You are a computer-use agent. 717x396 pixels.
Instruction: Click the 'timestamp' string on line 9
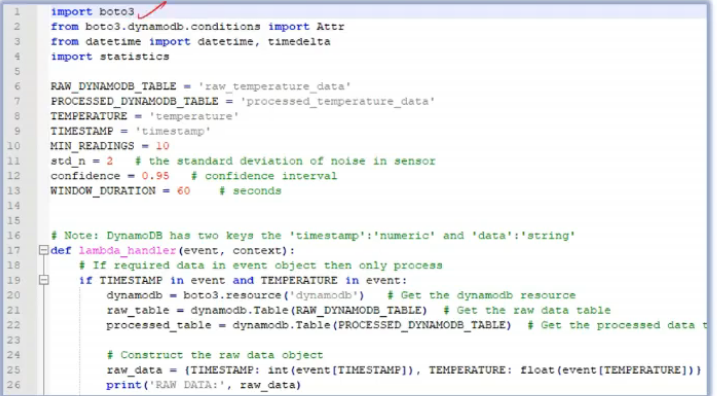(x=173, y=131)
